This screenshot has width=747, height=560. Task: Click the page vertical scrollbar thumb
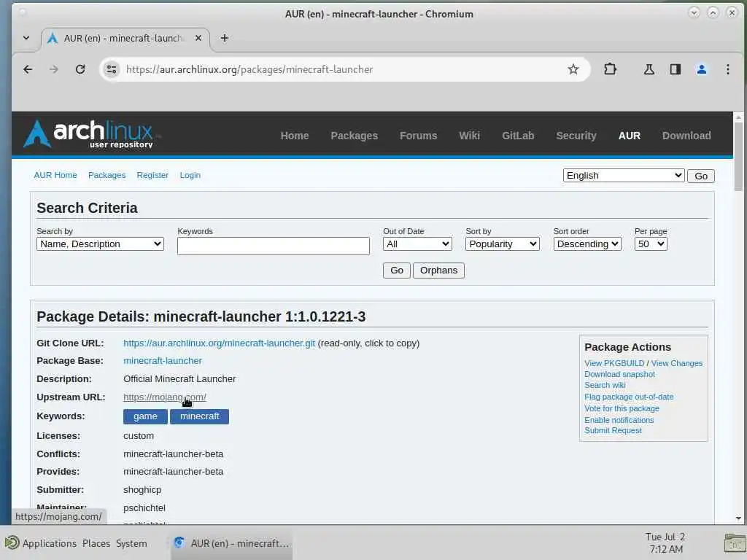738,156
